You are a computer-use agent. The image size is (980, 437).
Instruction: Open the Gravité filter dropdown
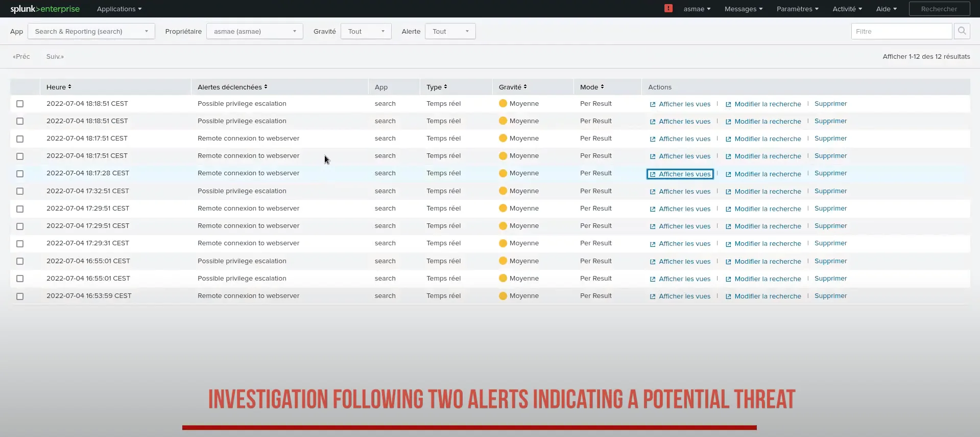tap(366, 31)
